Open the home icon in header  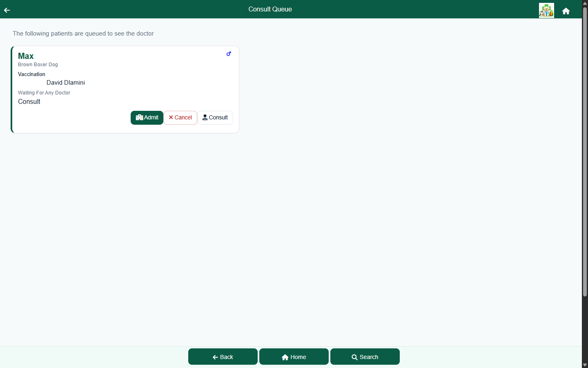566,11
